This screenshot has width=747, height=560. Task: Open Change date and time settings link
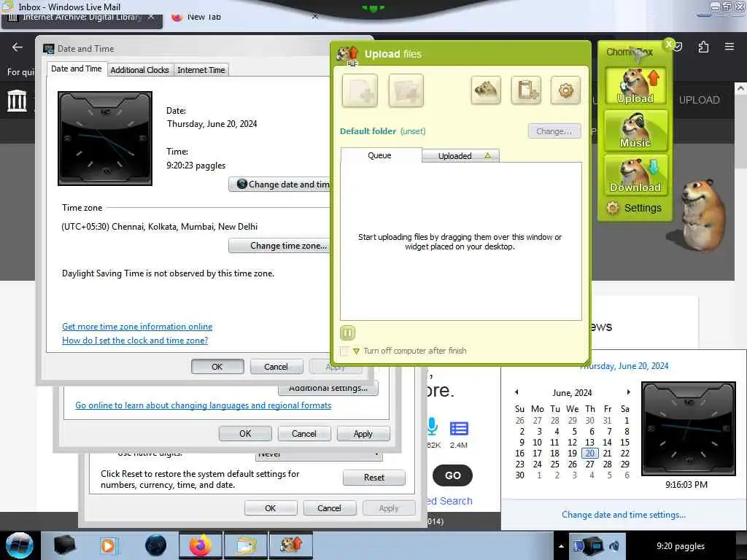(624, 515)
